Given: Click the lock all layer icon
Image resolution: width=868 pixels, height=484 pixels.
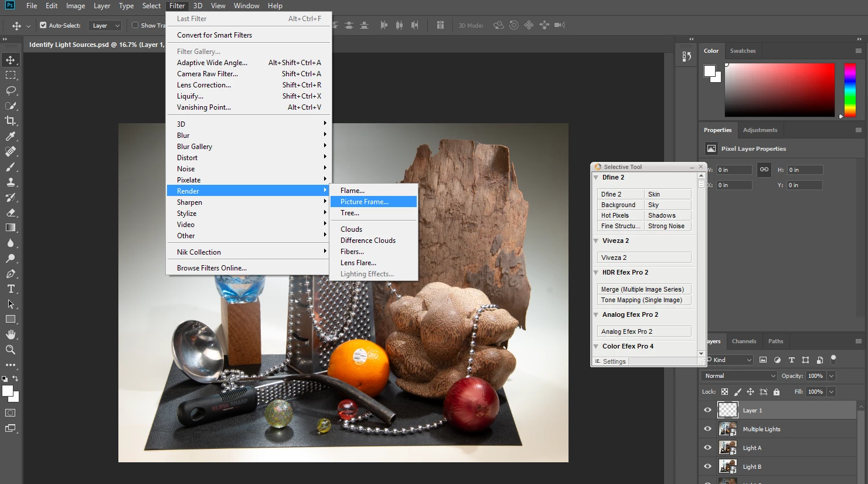Looking at the screenshot, I should (x=777, y=392).
